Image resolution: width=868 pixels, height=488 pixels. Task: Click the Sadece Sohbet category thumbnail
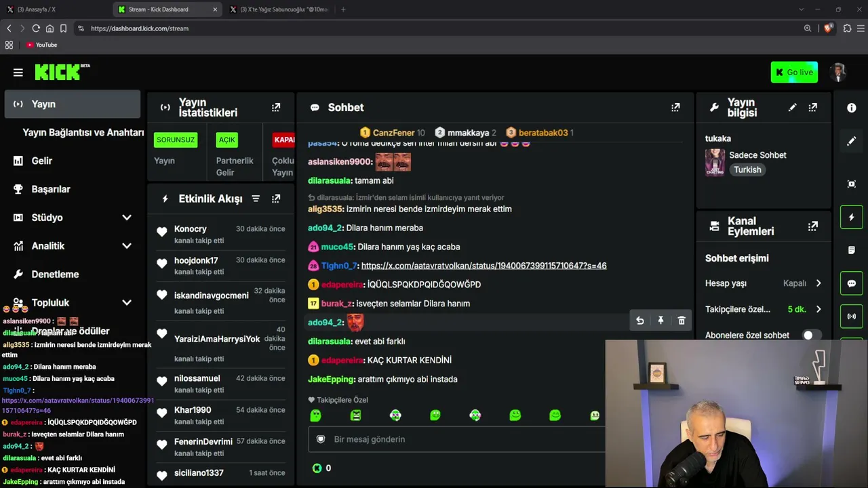tap(715, 162)
